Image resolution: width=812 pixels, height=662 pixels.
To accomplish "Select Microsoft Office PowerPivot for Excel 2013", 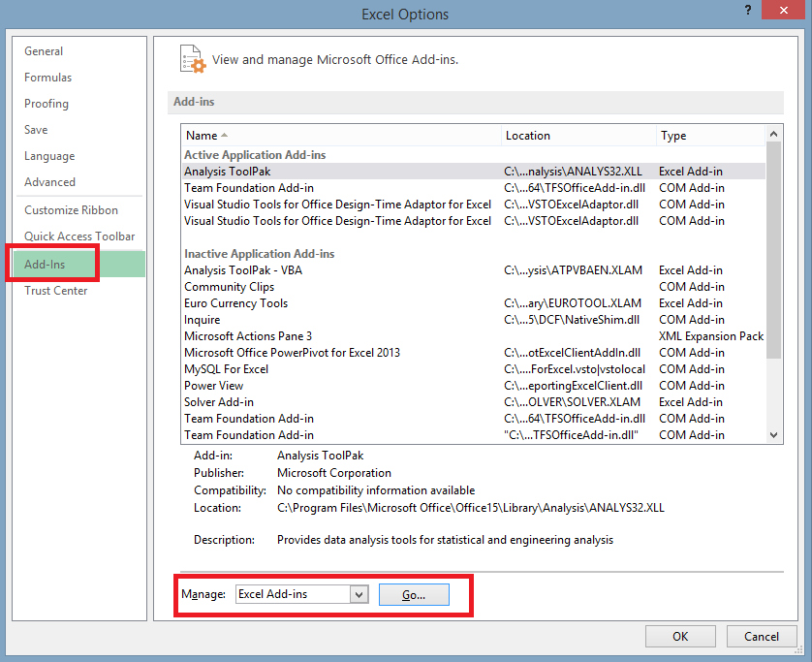I will coord(292,353).
